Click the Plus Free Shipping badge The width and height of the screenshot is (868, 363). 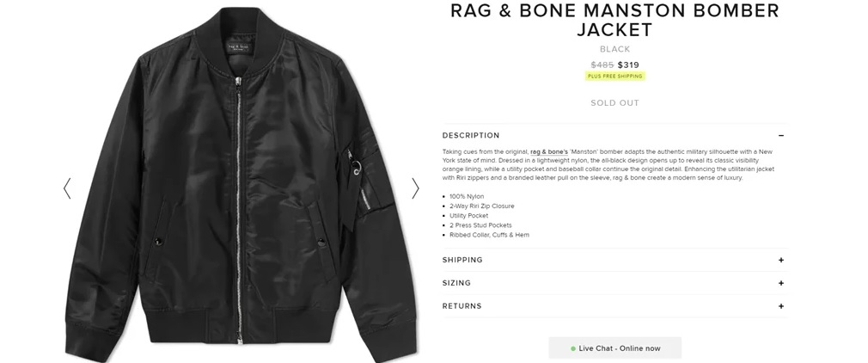(615, 76)
